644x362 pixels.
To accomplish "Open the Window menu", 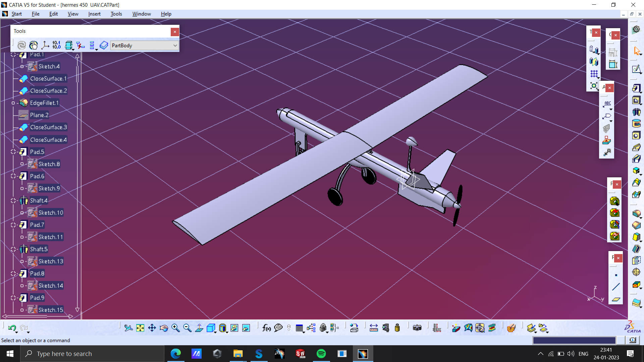I will 141,14.
